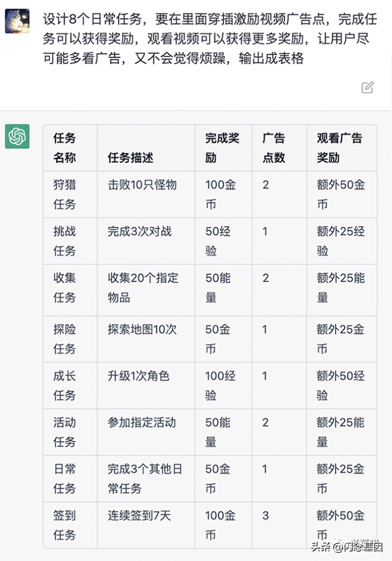392x561 pixels.
Task: Select the 击败10只怪物 description cell
Action: pos(142,185)
